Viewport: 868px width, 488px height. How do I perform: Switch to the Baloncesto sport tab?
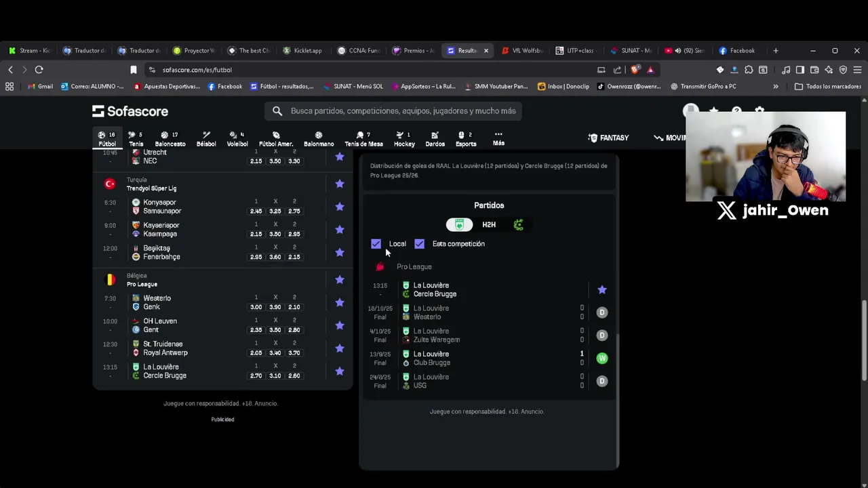point(170,139)
